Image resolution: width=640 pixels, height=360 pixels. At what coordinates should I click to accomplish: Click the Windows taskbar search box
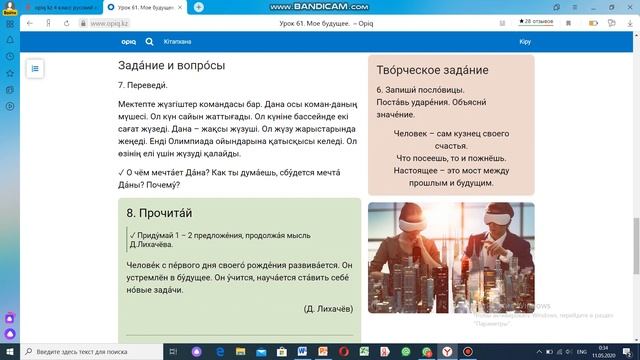[x=92, y=351]
